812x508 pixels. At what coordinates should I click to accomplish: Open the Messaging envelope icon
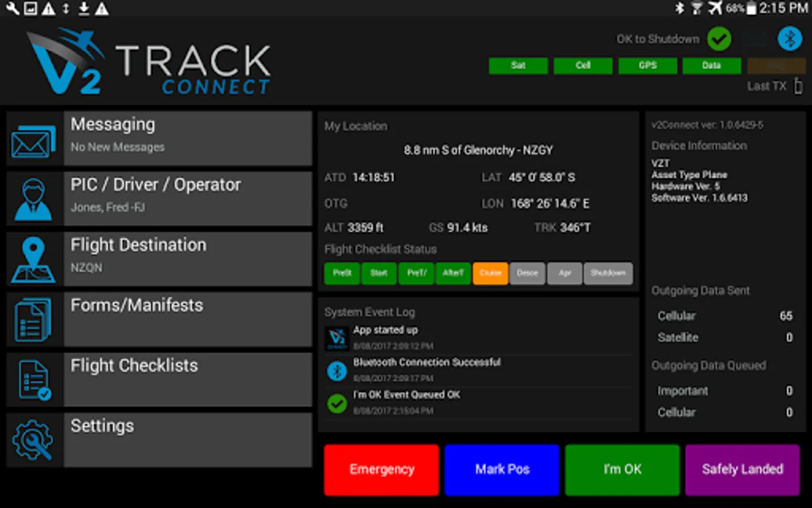[33, 141]
